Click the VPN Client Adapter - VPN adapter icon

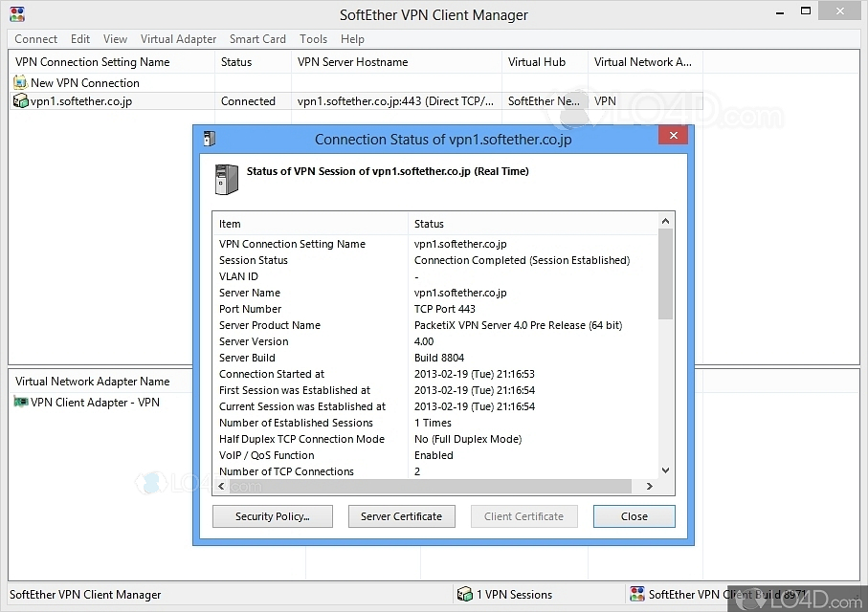[x=20, y=402]
